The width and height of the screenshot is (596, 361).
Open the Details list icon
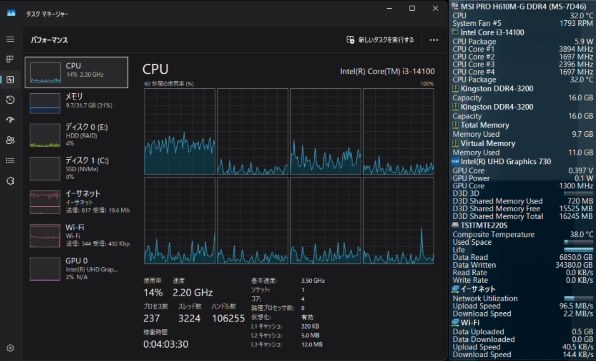coord(10,160)
